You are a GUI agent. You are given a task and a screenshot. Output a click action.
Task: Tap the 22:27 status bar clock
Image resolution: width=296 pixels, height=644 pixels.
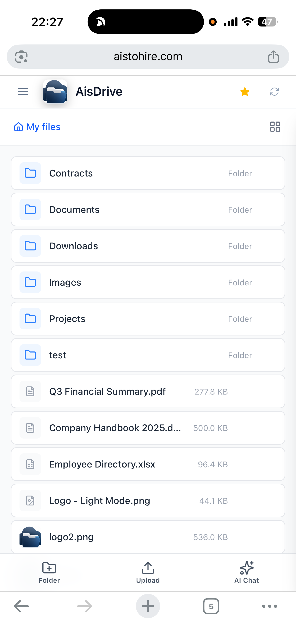point(47,22)
